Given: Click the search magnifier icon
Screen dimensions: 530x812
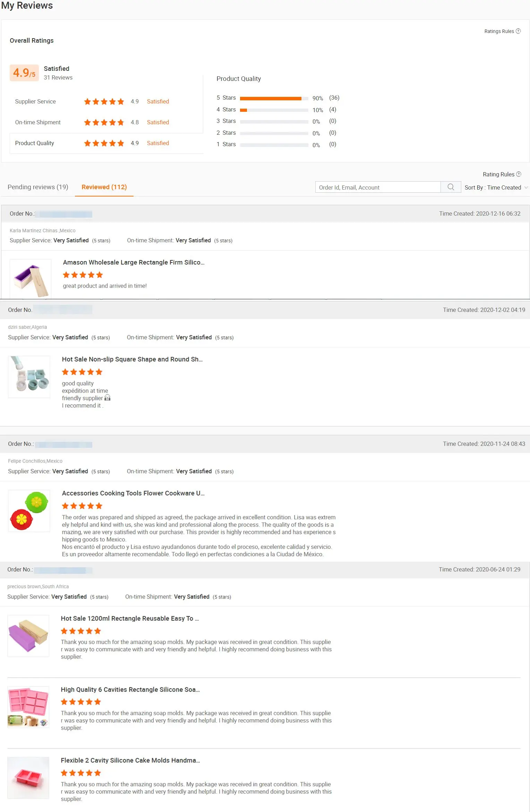Looking at the screenshot, I should (451, 187).
